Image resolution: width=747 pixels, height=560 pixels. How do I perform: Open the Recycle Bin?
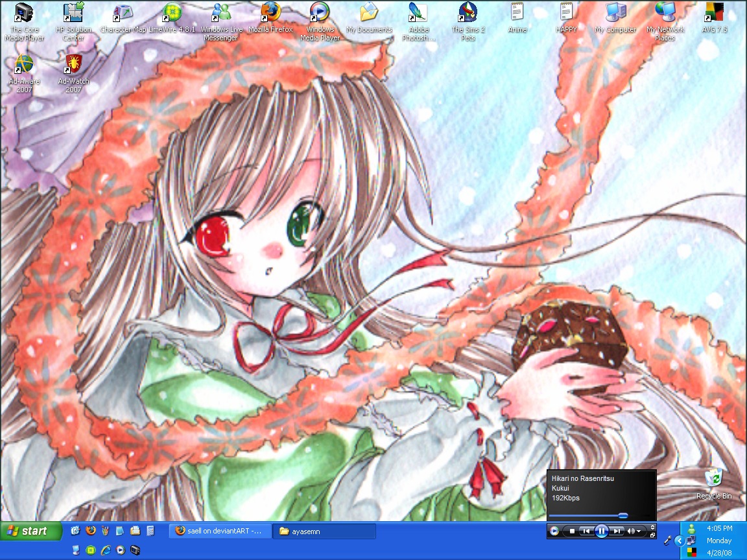pyautogui.click(x=714, y=484)
